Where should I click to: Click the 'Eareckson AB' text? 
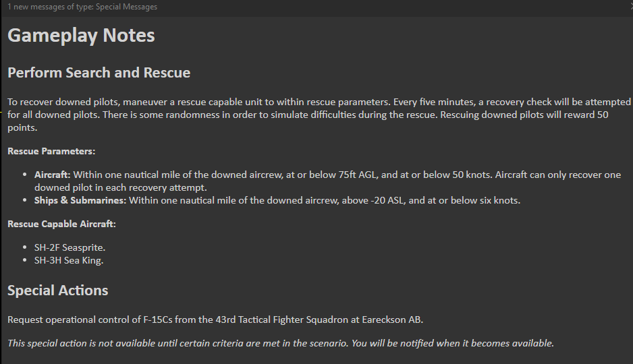(391, 320)
